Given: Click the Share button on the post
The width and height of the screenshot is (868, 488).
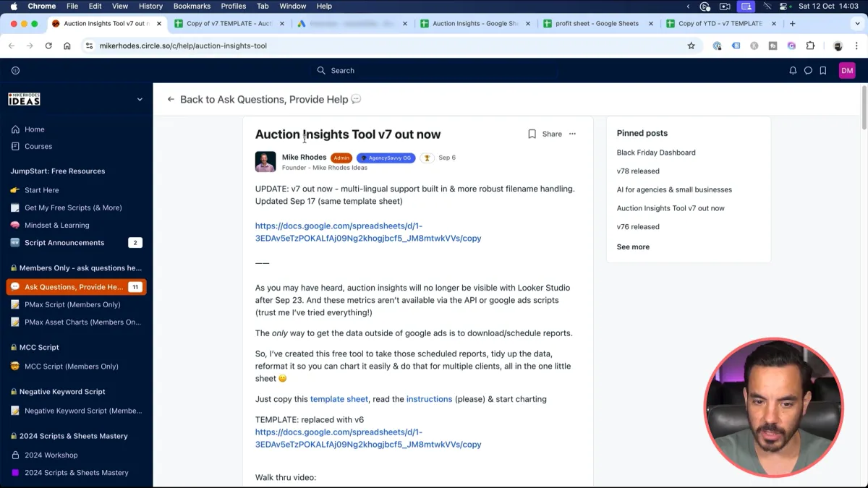Looking at the screenshot, I should [x=552, y=134].
